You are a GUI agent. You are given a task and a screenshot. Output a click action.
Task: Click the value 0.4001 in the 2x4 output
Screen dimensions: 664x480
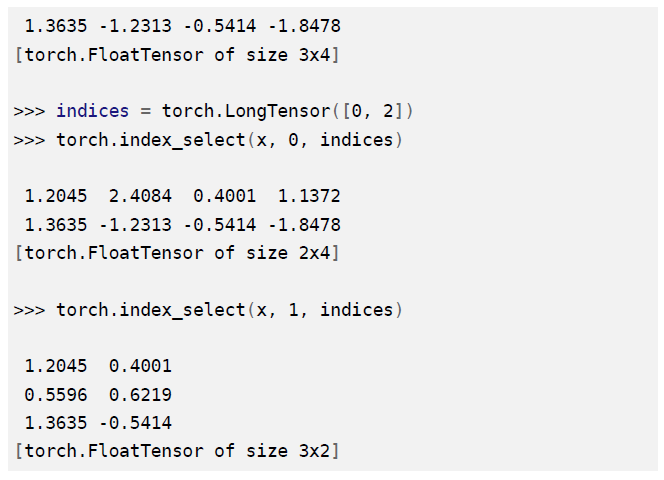coord(225,196)
